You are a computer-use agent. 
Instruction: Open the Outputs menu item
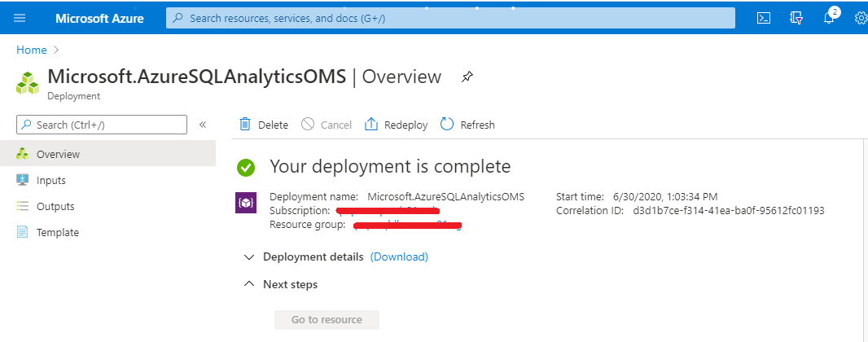(x=55, y=206)
